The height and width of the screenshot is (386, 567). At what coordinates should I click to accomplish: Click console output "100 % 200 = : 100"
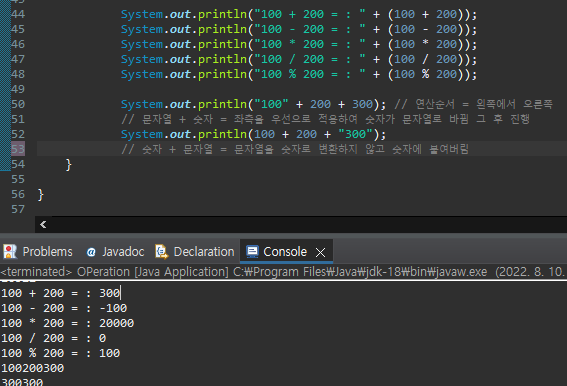[61, 353]
